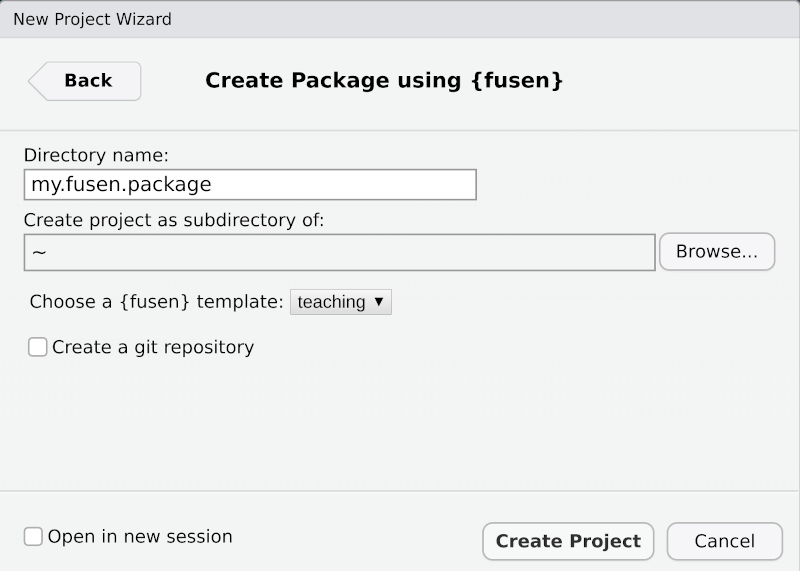Click the "Directory name:" label

(96, 156)
